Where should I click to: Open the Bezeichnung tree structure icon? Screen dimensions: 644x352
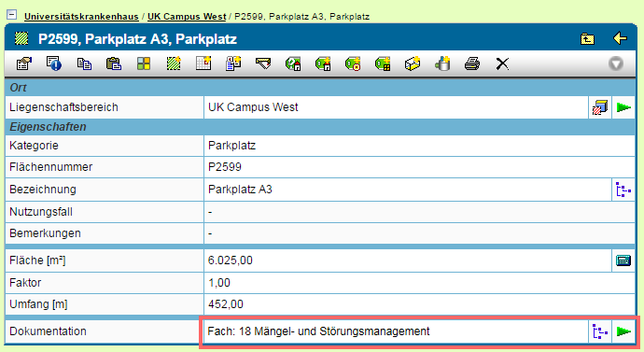click(x=623, y=190)
